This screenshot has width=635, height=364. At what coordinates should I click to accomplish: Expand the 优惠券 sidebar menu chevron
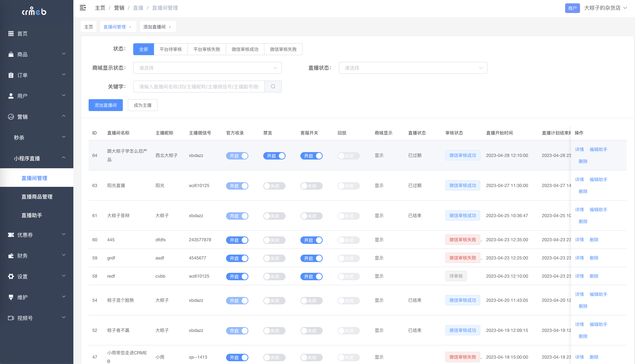(64, 234)
